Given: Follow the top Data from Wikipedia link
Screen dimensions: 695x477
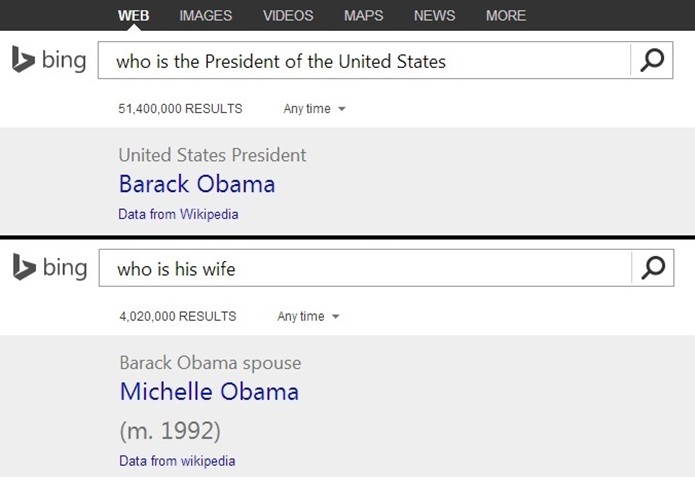Looking at the screenshot, I should [x=178, y=214].
